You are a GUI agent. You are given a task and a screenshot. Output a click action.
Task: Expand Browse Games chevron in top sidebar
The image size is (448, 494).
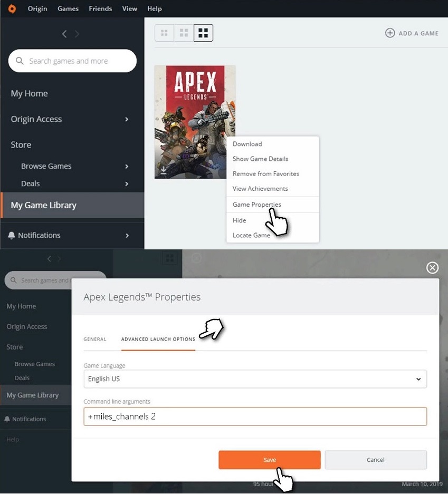pyautogui.click(x=127, y=166)
